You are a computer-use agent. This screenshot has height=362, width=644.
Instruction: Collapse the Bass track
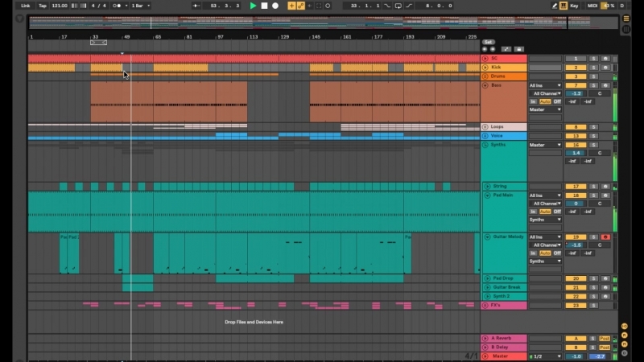(485, 84)
